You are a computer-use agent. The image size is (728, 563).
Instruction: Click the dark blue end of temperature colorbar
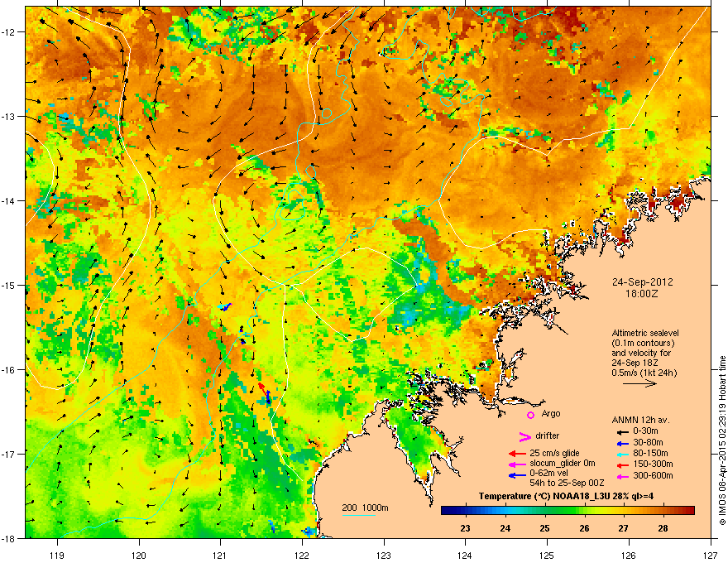coord(446,511)
